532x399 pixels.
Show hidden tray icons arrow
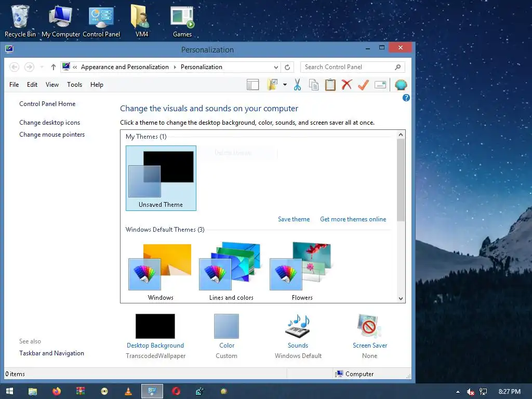458,392
